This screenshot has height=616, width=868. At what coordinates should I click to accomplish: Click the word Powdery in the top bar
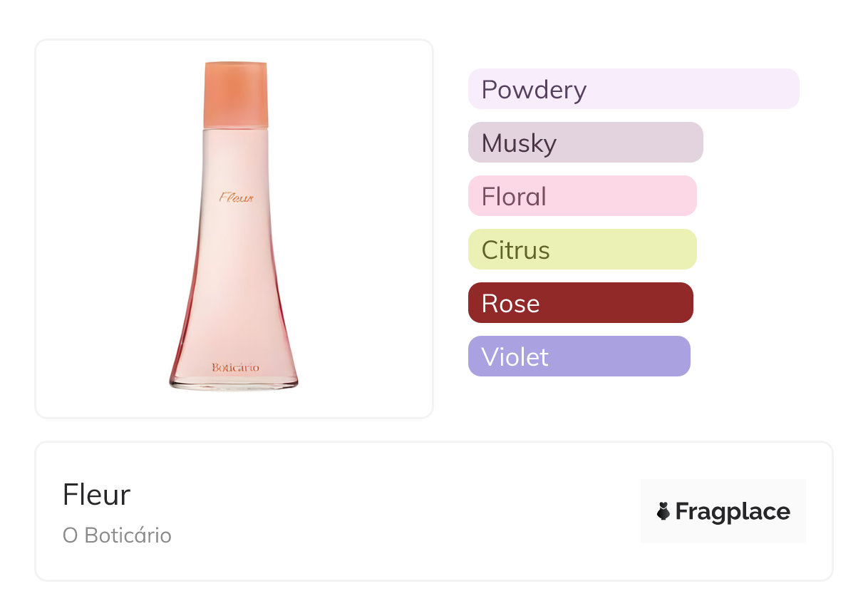[x=534, y=90]
